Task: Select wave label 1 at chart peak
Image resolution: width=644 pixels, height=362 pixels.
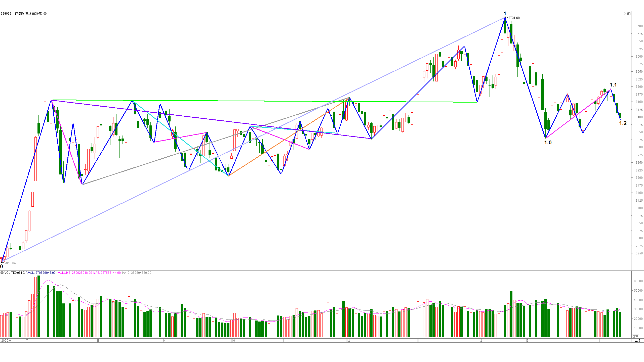Action: pos(505,14)
